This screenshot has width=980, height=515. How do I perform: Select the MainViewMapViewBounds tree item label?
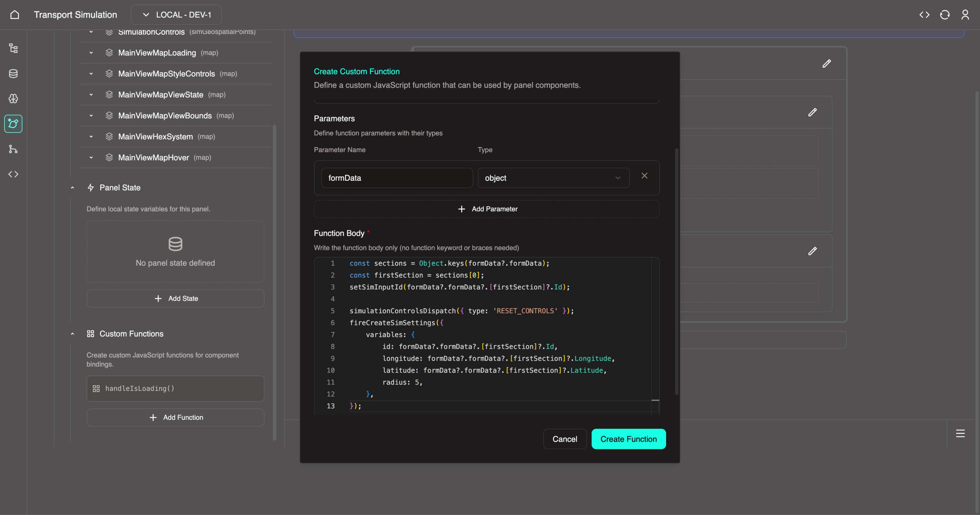click(165, 115)
